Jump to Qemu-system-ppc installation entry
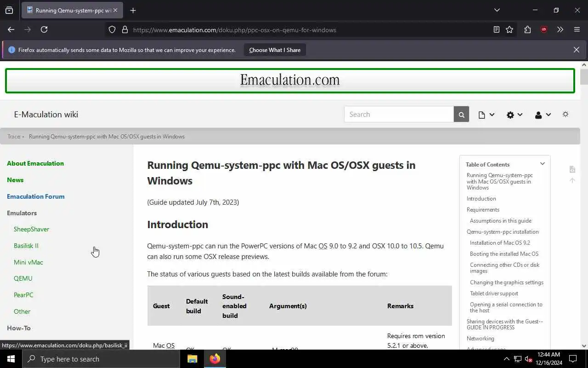 [x=503, y=232]
